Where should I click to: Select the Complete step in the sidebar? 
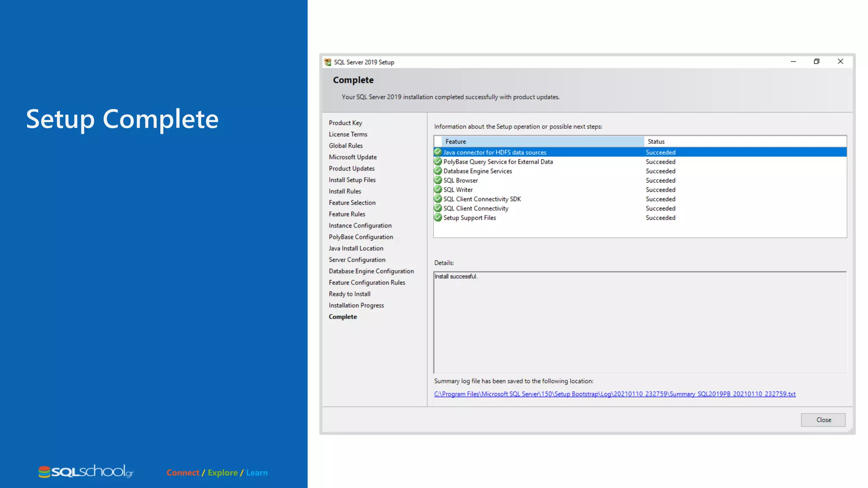(x=343, y=317)
